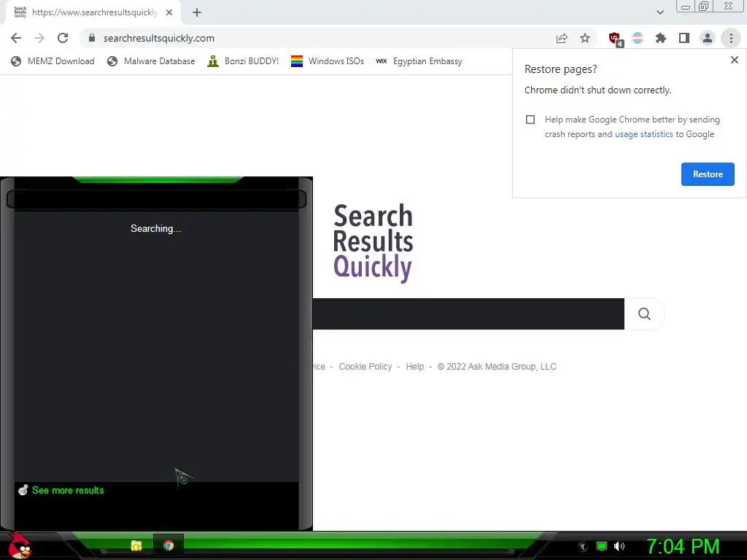Dismiss the Restore pages popup
Screen dimensions: 747x560
(x=734, y=60)
